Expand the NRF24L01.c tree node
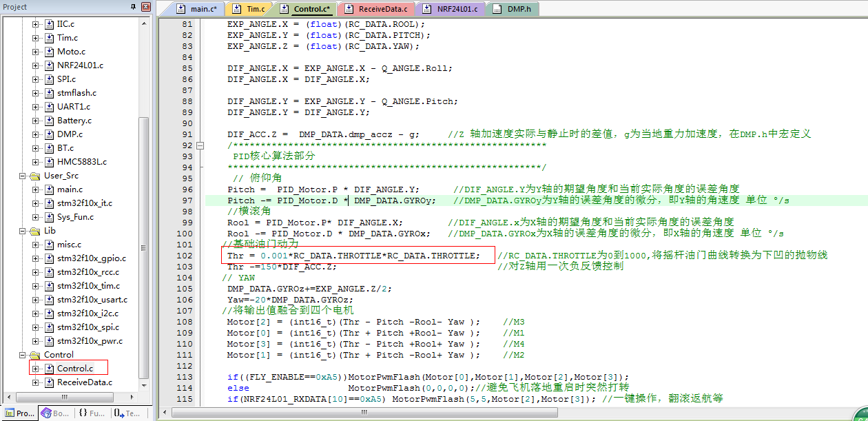 click(x=36, y=65)
